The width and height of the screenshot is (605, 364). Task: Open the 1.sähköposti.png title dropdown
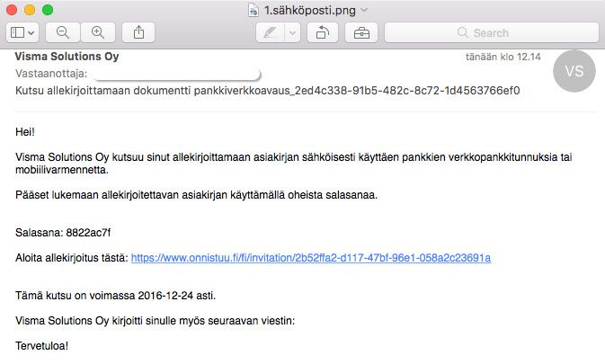click(363, 9)
